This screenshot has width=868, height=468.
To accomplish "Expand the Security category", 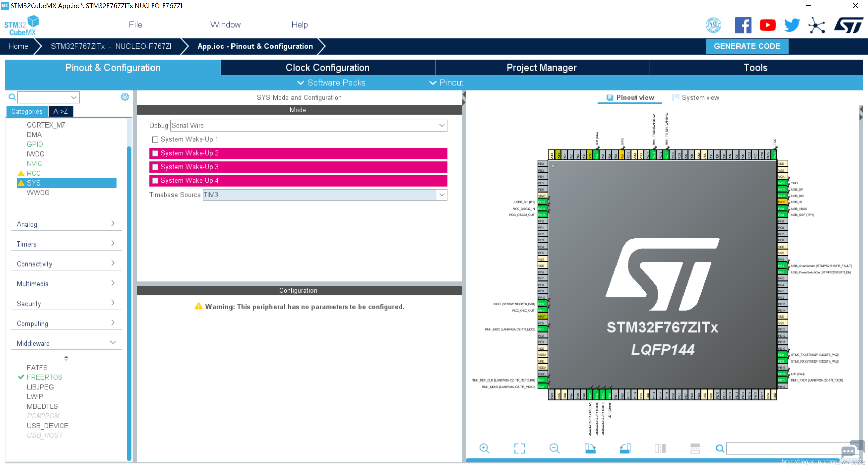I will [66, 303].
